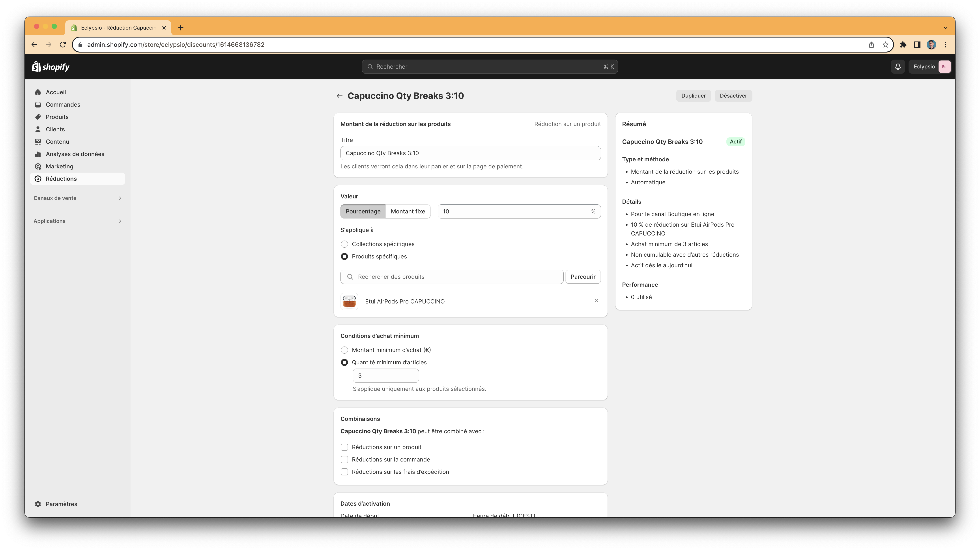Click the share icon in address bar

871,45
